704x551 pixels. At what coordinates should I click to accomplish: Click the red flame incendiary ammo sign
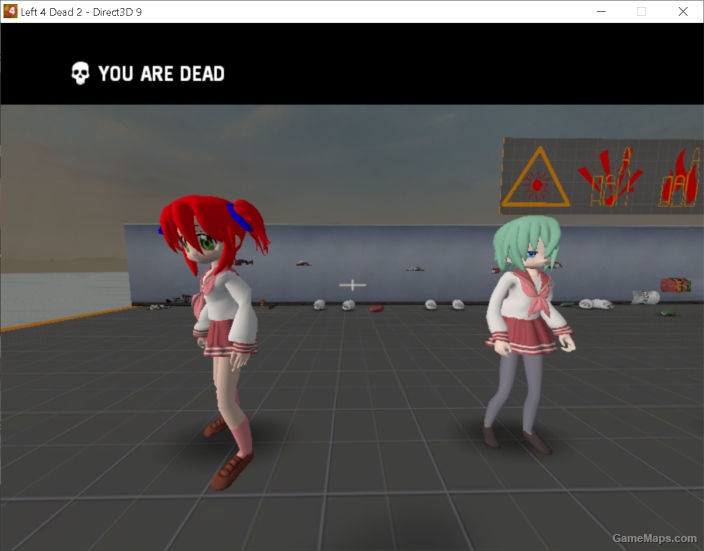(x=680, y=178)
